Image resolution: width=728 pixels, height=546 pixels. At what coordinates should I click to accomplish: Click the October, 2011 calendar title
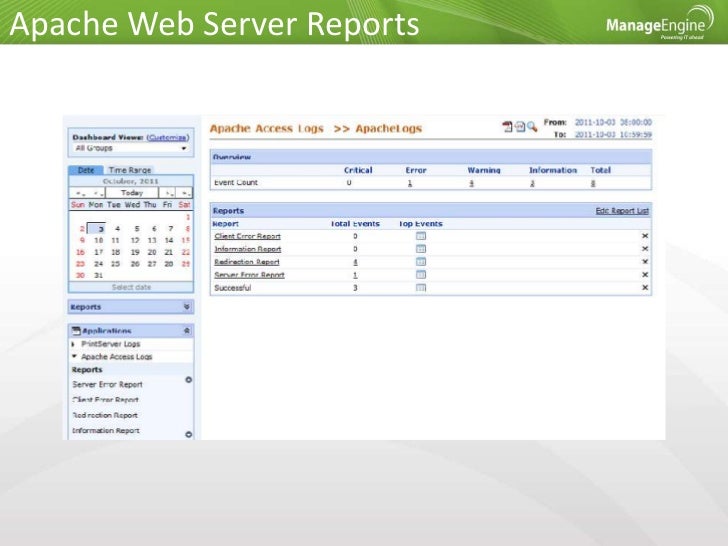pyautogui.click(x=131, y=181)
